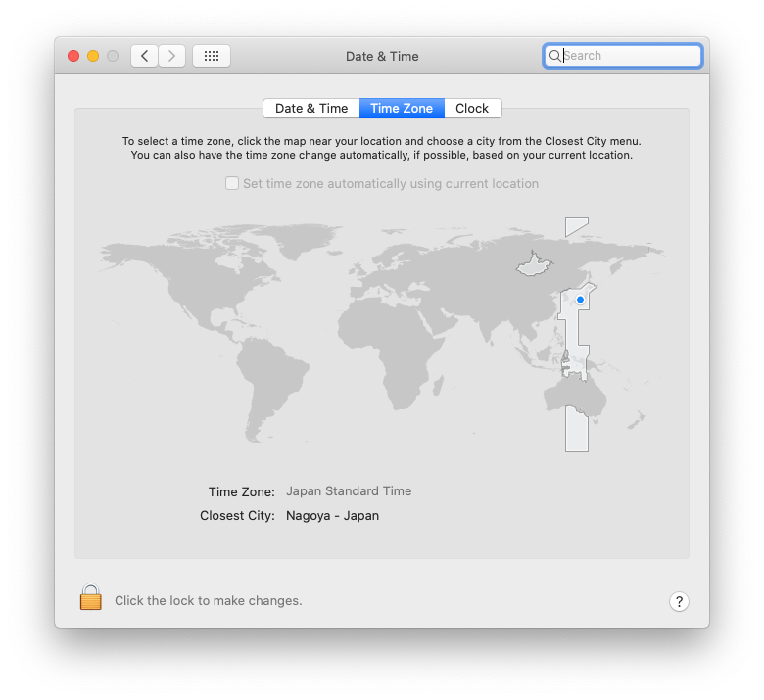Switch to the Date & Time tab
This screenshot has height=700, width=764.
pos(311,108)
